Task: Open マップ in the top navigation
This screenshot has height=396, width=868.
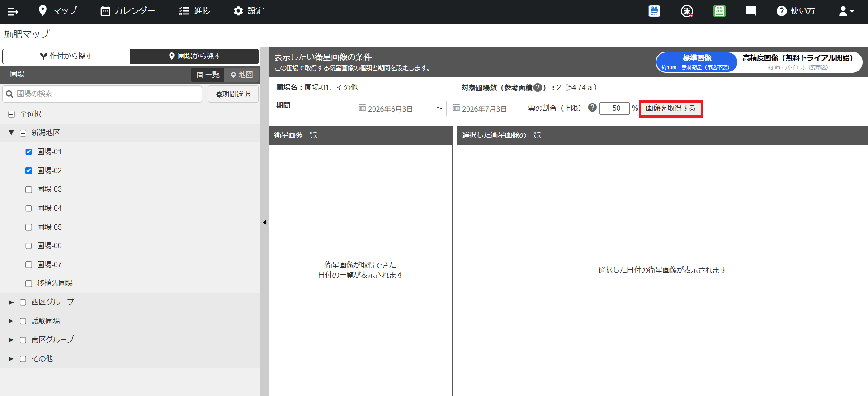Action: 57,10
